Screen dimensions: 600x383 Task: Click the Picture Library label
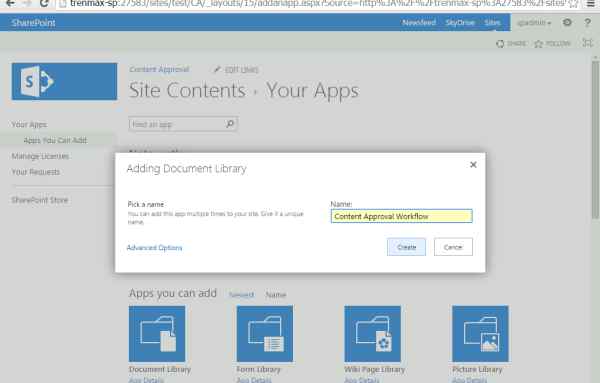coord(477,369)
